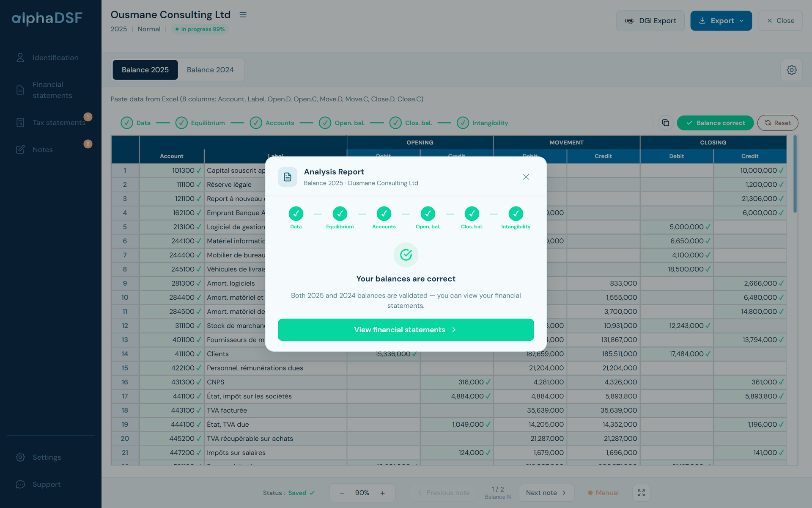Click the In progress 99% badge

click(200, 29)
